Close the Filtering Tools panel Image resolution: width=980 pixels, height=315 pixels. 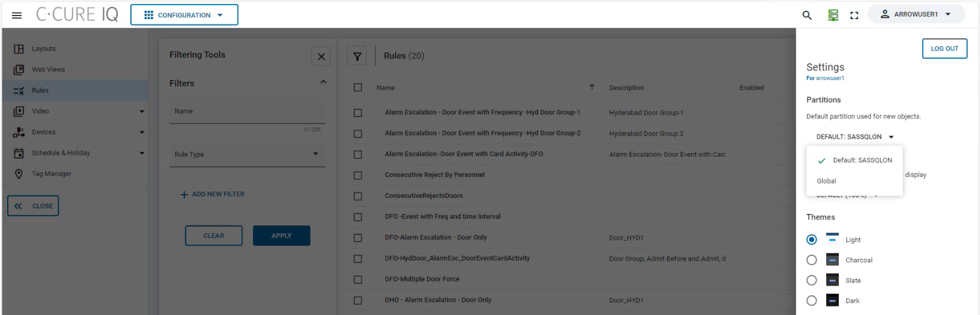pyautogui.click(x=321, y=56)
